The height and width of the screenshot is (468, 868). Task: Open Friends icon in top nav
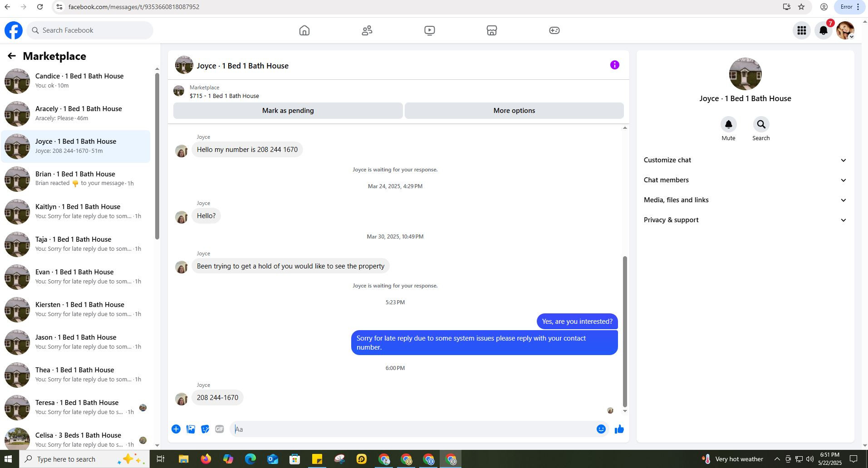click(x=367, y=30)
